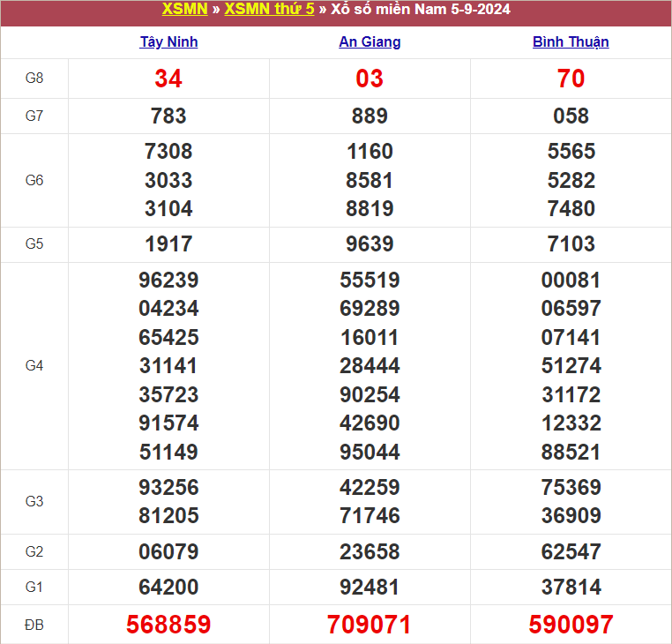Click Tây Ninh G7 number 783
672x644 pixels.
(168, 116)
